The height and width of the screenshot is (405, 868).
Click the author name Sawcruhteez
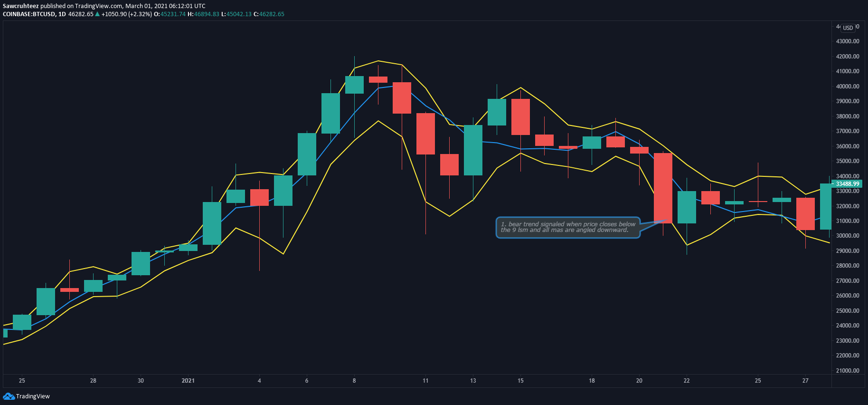(20, 6)
